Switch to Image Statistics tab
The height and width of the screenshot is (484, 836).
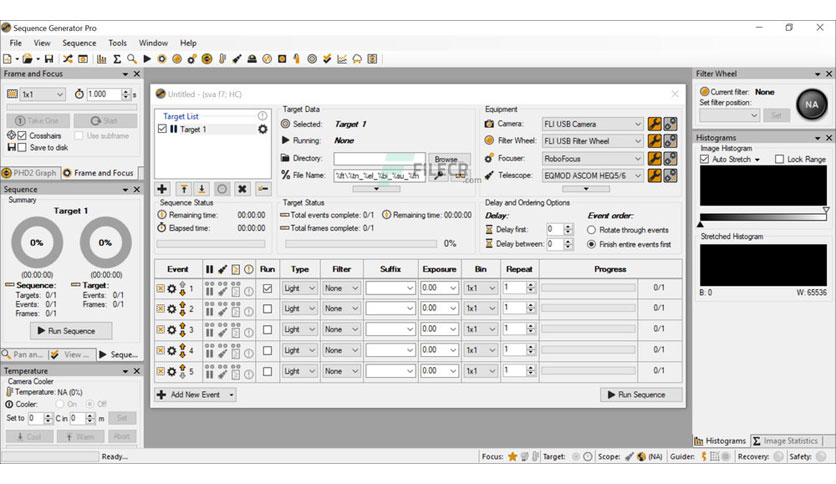[x=785, y=441]
